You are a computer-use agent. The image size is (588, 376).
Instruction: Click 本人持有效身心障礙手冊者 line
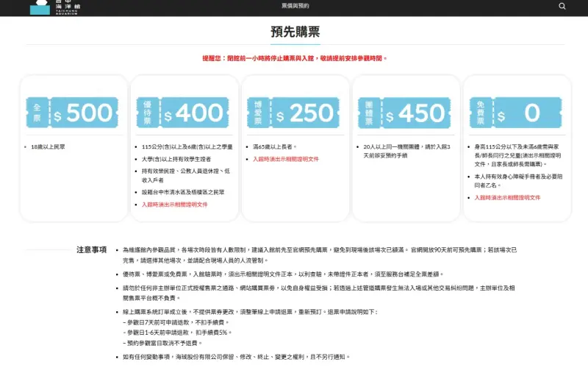(x=518, y=181)
